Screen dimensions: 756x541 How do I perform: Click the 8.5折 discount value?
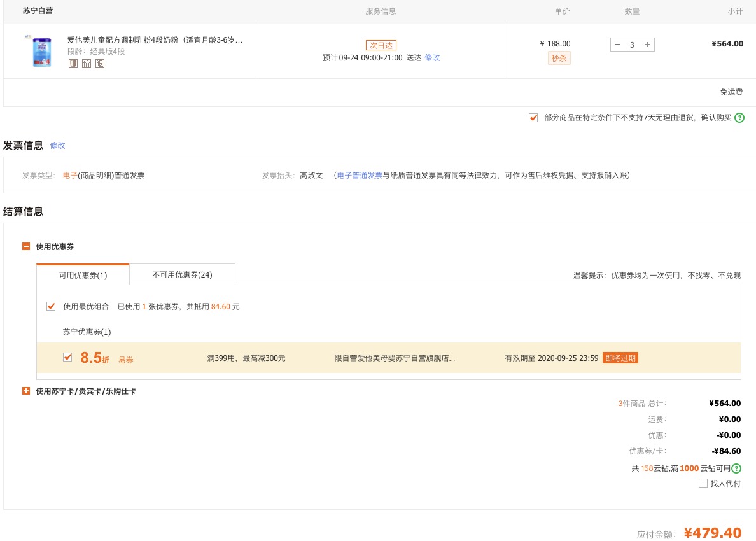click(x=94, y=358)
